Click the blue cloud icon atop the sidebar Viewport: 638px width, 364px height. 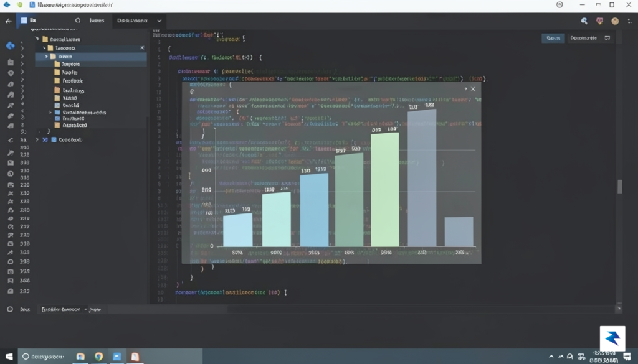coord(11,45)
